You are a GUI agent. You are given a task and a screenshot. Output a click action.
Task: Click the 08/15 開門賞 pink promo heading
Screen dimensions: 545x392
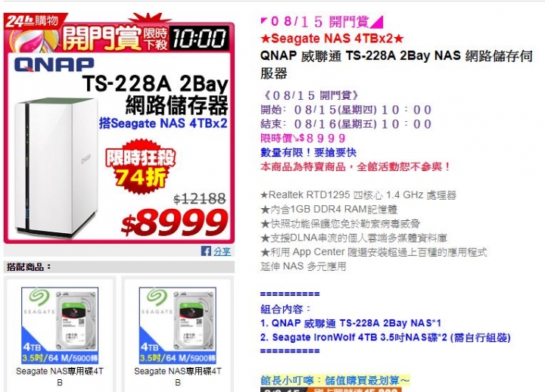[322, 21]
